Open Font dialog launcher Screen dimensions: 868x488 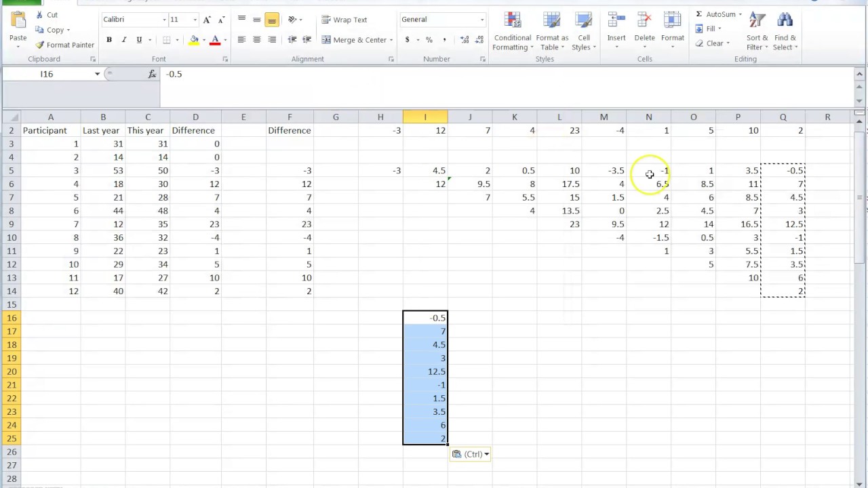[x=225, y=60]
